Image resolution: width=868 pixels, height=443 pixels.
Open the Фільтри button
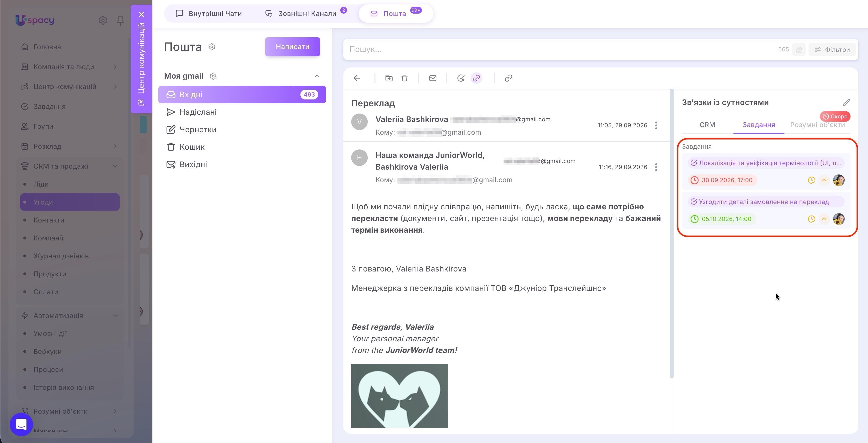tap(832, 49)
